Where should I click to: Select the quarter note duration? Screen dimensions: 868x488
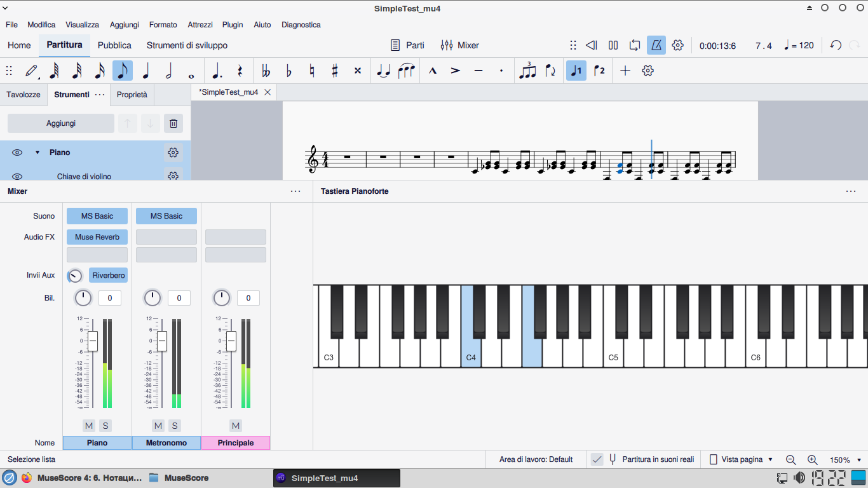click(x=146, y=71)
